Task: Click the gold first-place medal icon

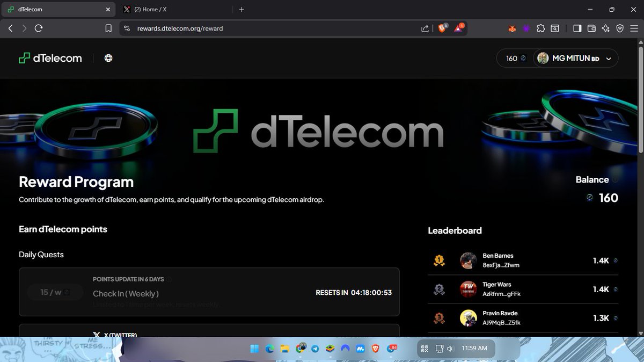Action: click(439, 261)
